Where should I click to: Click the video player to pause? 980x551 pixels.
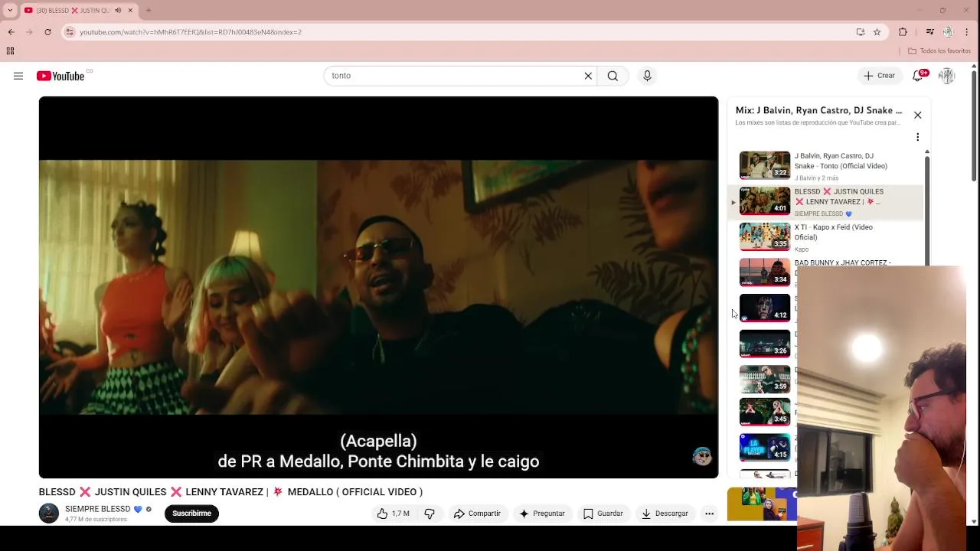point(378,287)
